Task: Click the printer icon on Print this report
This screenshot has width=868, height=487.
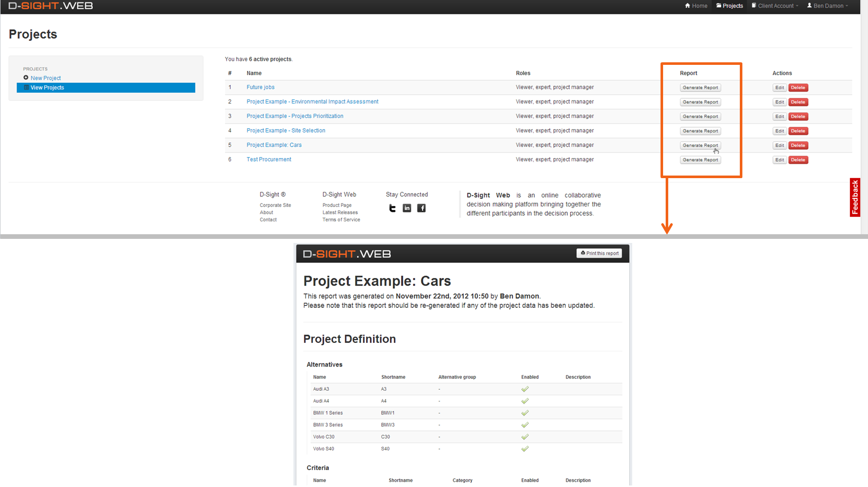Action: pos(582,253)
